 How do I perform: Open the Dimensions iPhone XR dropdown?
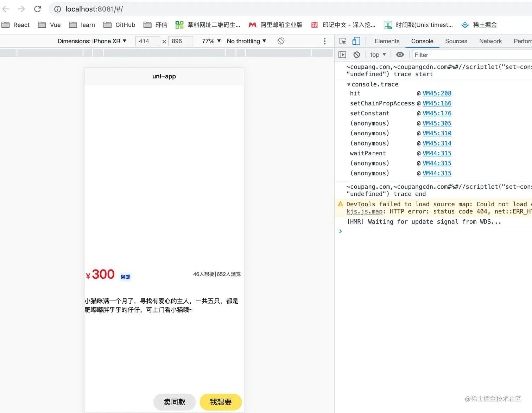click(92, 41)
